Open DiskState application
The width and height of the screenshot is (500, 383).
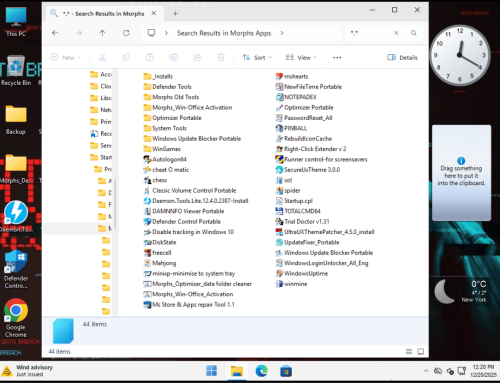[160, 242]
